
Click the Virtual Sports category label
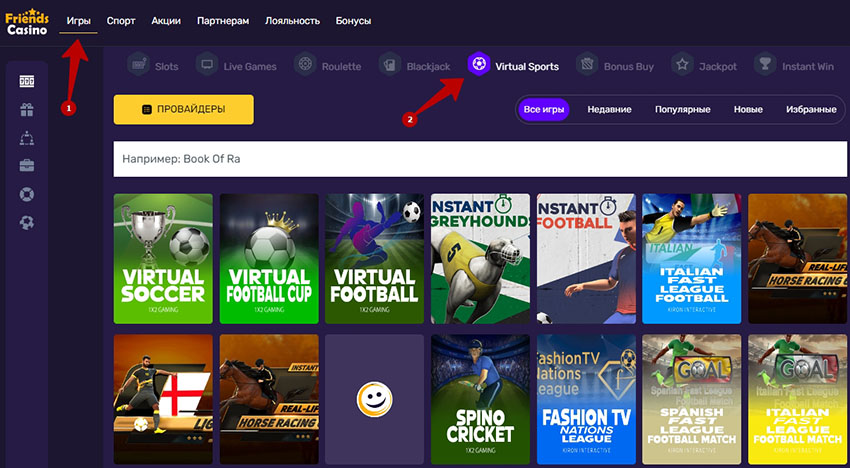coord(527,67)
